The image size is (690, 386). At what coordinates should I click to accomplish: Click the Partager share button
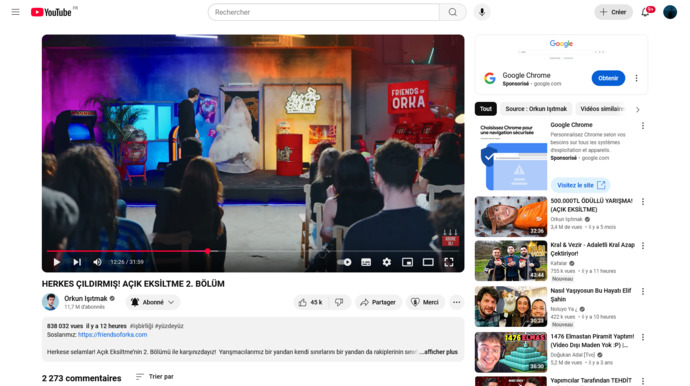point(378,302)
